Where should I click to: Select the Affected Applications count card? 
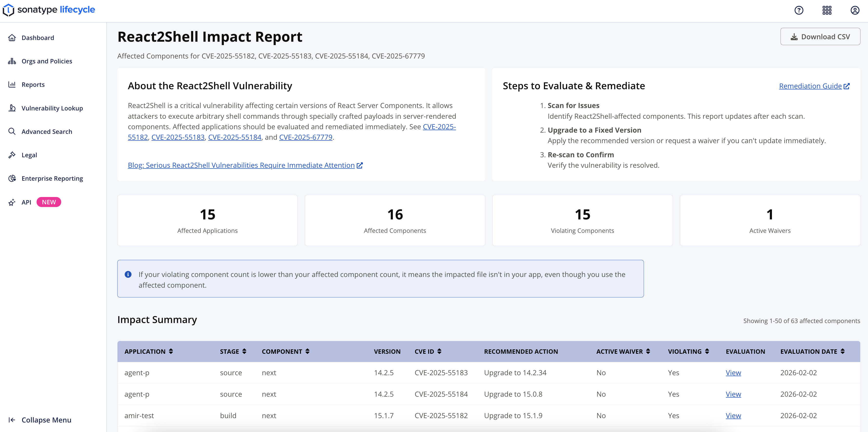[207, 220]
